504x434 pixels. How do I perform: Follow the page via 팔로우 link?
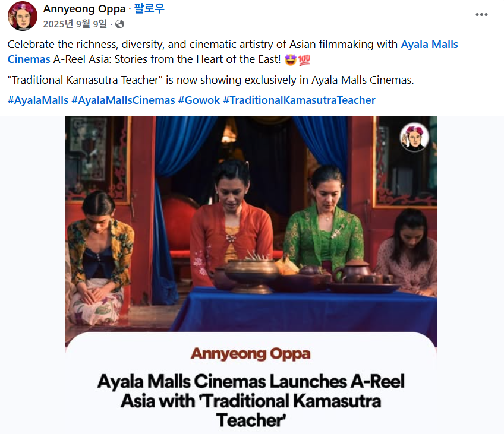tap(149, 9)
